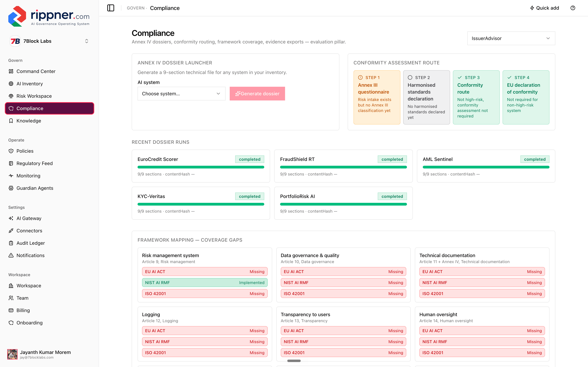Click the Risk Workspace scales icon
588x367 pixels.
11,96
